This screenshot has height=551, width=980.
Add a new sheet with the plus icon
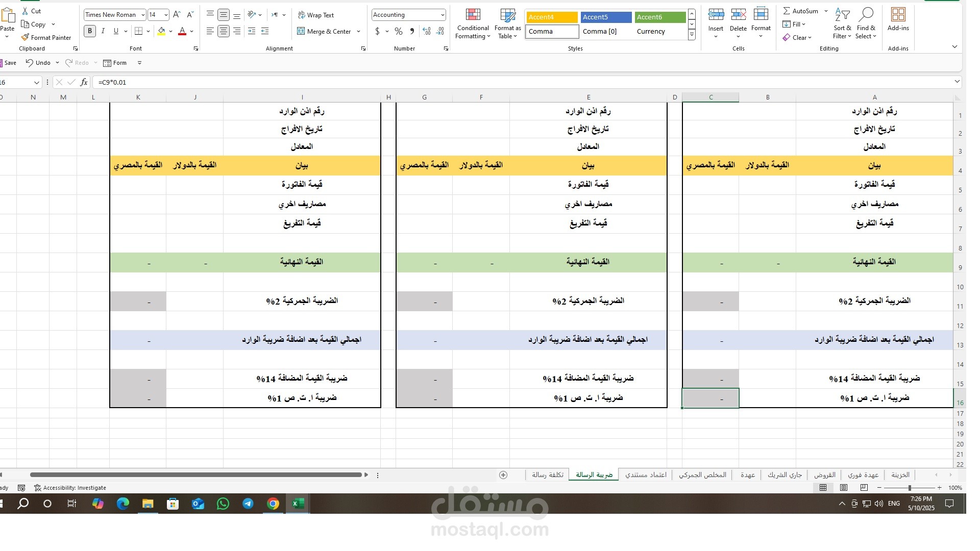(503, 475)
